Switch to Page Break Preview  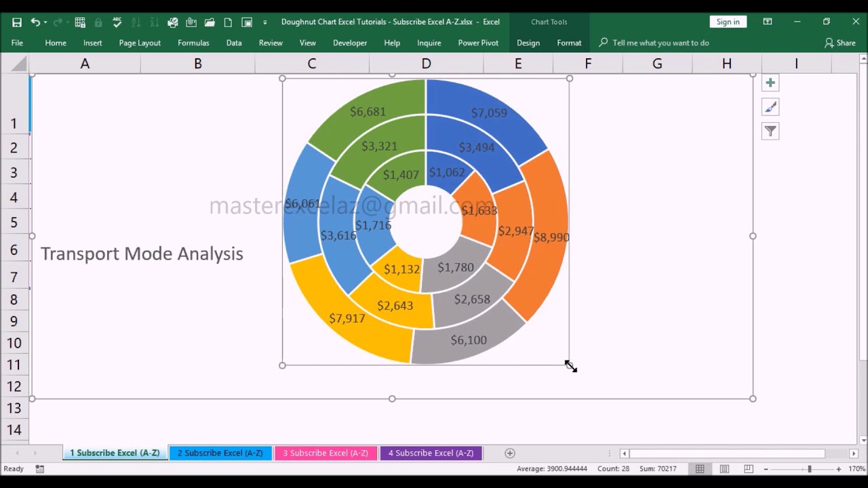pyautogui.click(x=749, y=469)
